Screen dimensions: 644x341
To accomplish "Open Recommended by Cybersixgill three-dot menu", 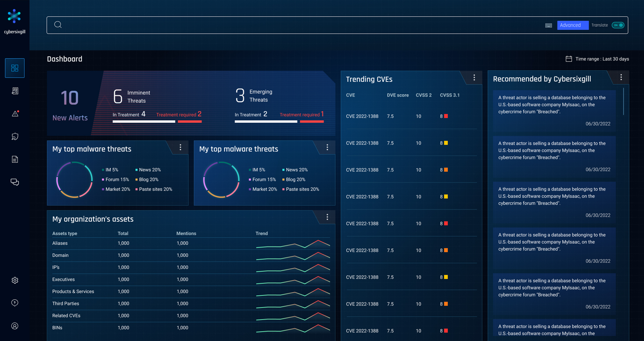I will pos(621,77).
